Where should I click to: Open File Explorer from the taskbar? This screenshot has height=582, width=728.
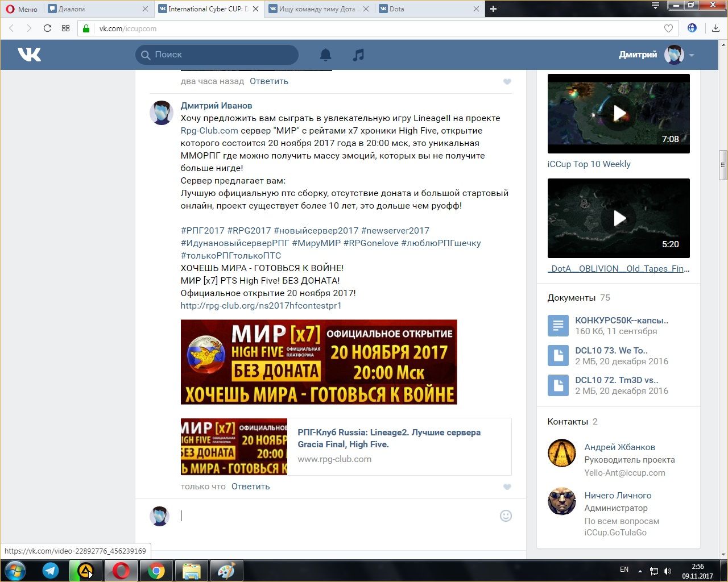point(191,571)
